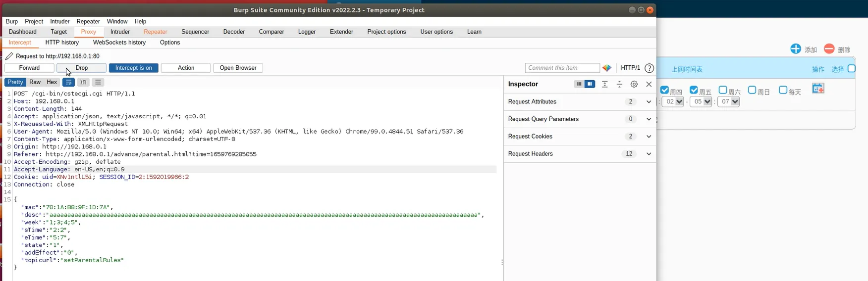Open the Action dropdown button
The image size is (868, 281).
coord(186,68)
